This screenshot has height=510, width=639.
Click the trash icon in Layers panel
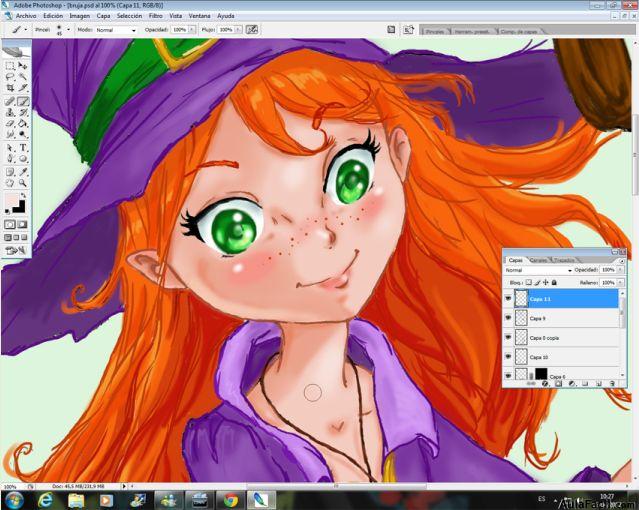[x=612, y=384]
